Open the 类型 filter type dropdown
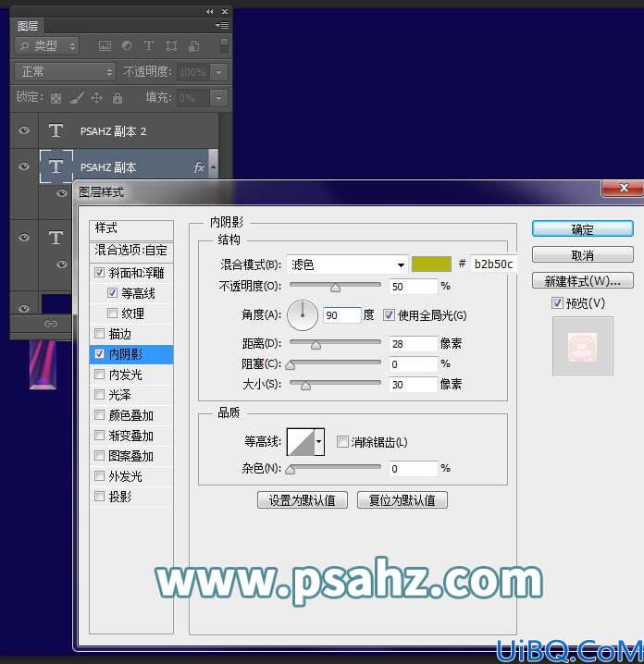This screenshot has height=664, width=644. (x=47, y=45)
